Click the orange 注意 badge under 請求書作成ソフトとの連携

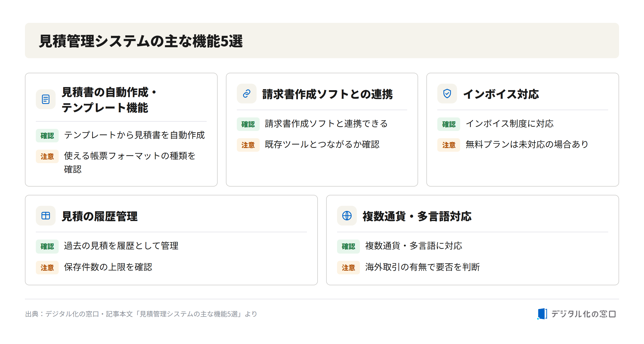pyautogui.click(x=248, y=145)
